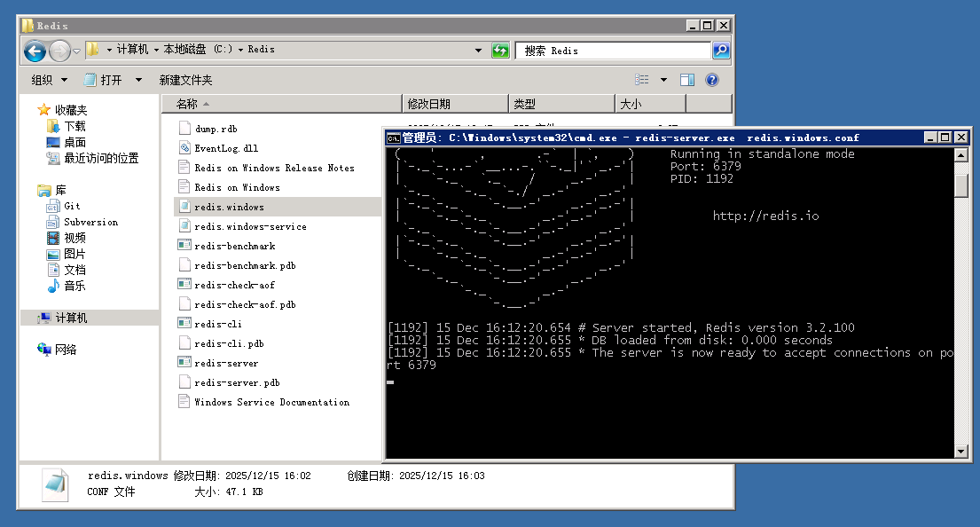Image resolution: width=980 pixels, height=527 pixels.
Task: Select the redis-benchmark application icon
Action: click(184, 245)
